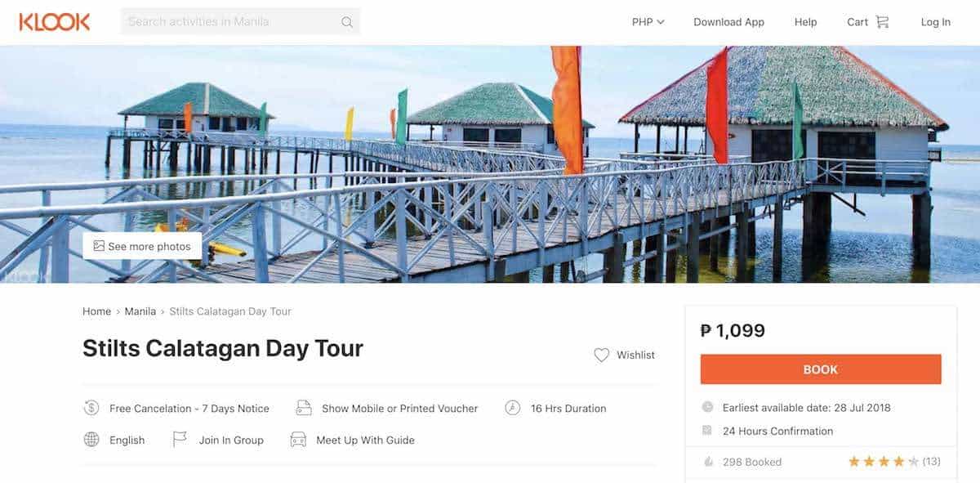The width and height of the screenshot is (980, 483).
Task: Click the globe language icon
Action: [91, 440]
